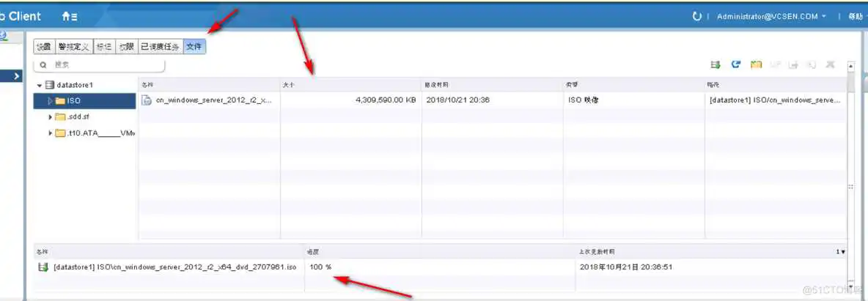
Task: Sort by the file name column header
Action: [x=209, y=85]
